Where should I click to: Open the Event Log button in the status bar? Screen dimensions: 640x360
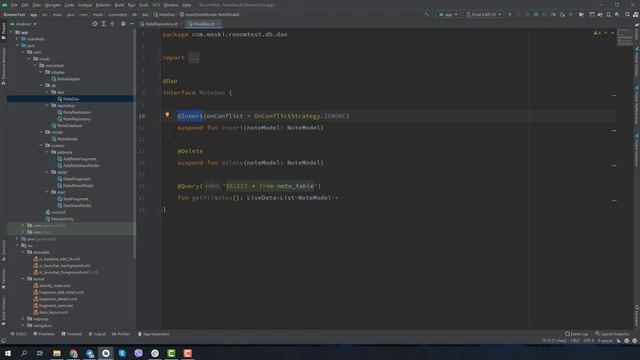pos(577,334)
